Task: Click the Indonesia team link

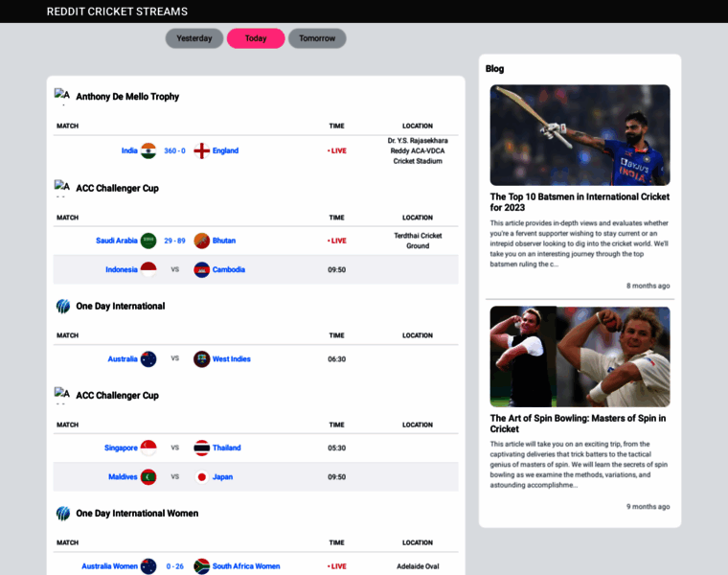Action: (x=122, y=269)
